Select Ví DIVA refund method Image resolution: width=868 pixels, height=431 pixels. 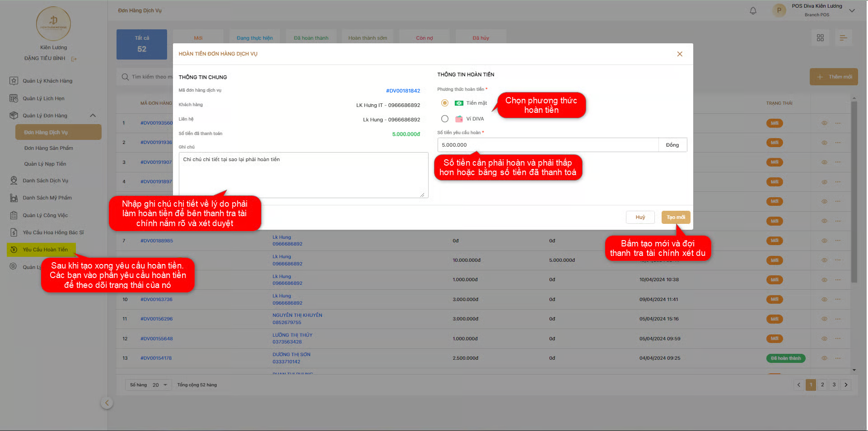coord(445,119)
